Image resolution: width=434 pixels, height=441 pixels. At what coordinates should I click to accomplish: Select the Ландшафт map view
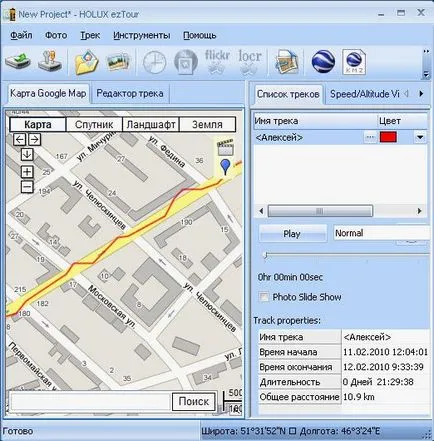pos(151,125)
